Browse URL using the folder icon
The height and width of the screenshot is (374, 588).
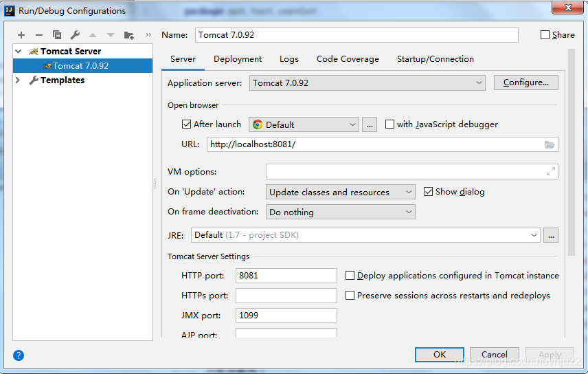coord(550,144)
